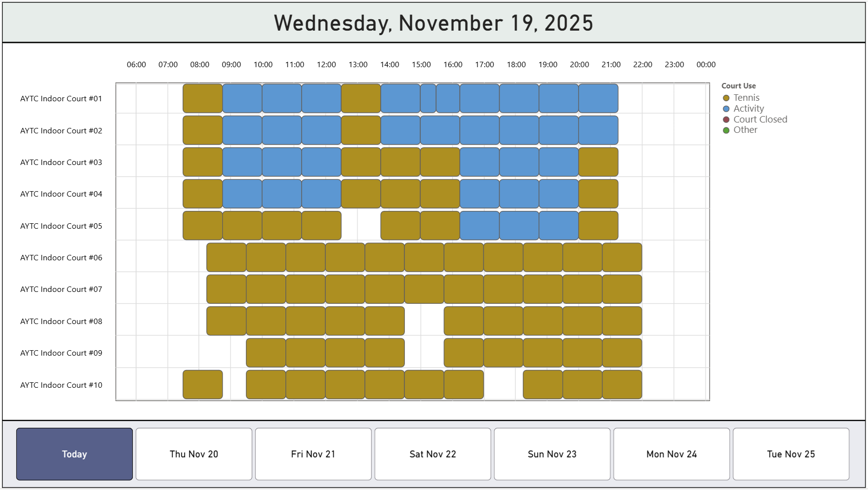Toggle the Tennis category in the legend

(746, 97)
